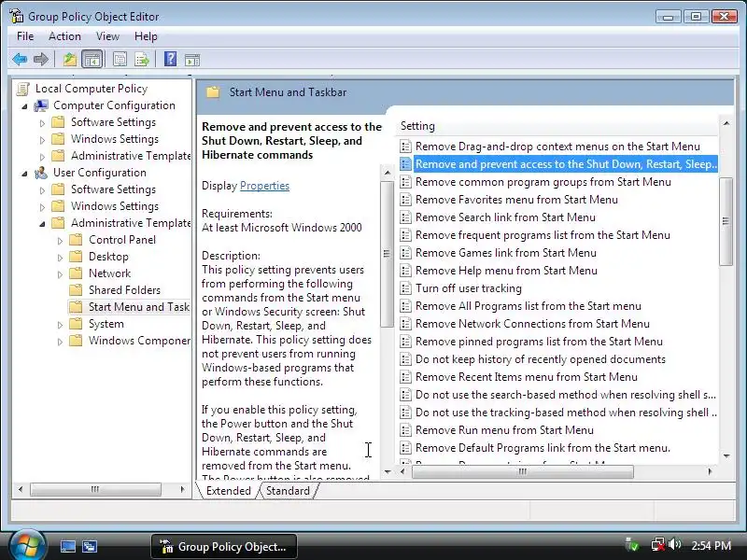Click the taskbar clock showing 2:54 PM
The width and height of the screenshot is (747, 560).
(x=711, y=546)
